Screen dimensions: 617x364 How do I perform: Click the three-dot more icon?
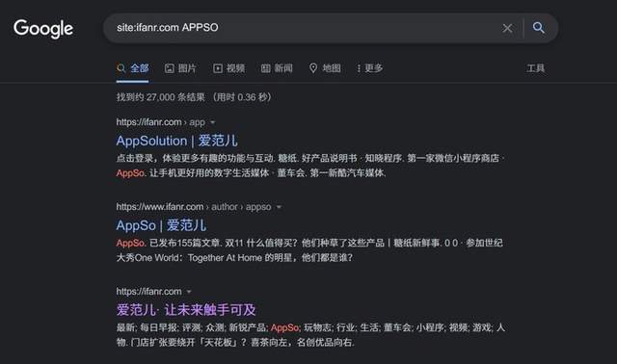click(359, 68)
